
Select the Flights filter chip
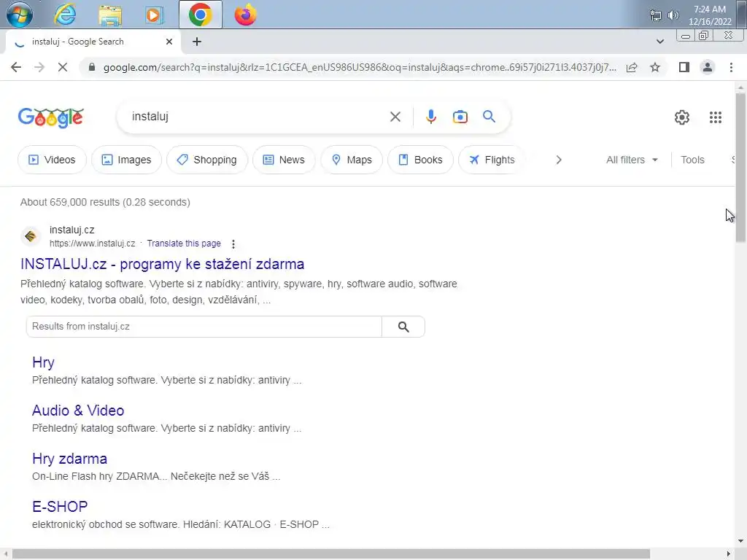click(491, 160)
